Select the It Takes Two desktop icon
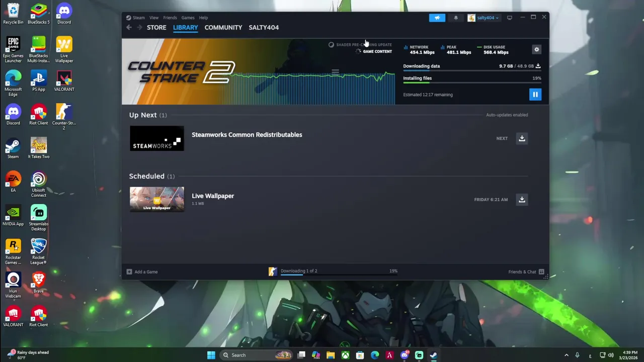644x362 pixels. click(x=39, y=148)
